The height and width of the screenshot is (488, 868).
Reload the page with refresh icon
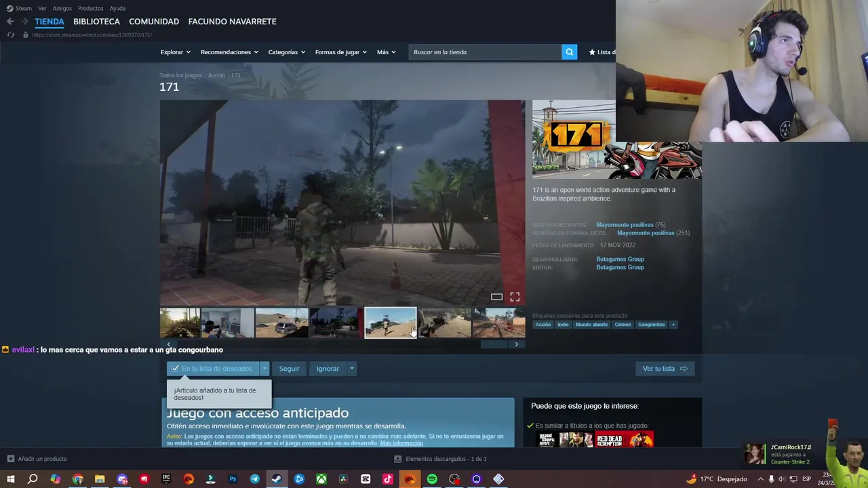(x=10, y=35)
